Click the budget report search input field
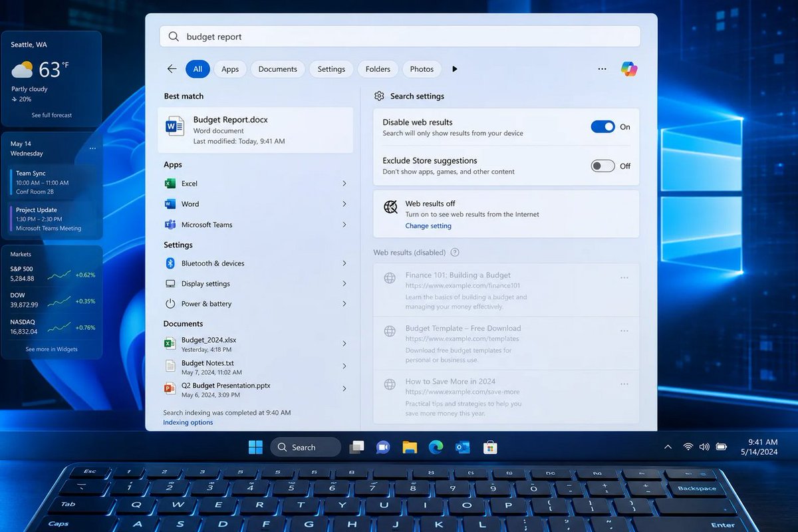798x532 pixels. [400, 37]
